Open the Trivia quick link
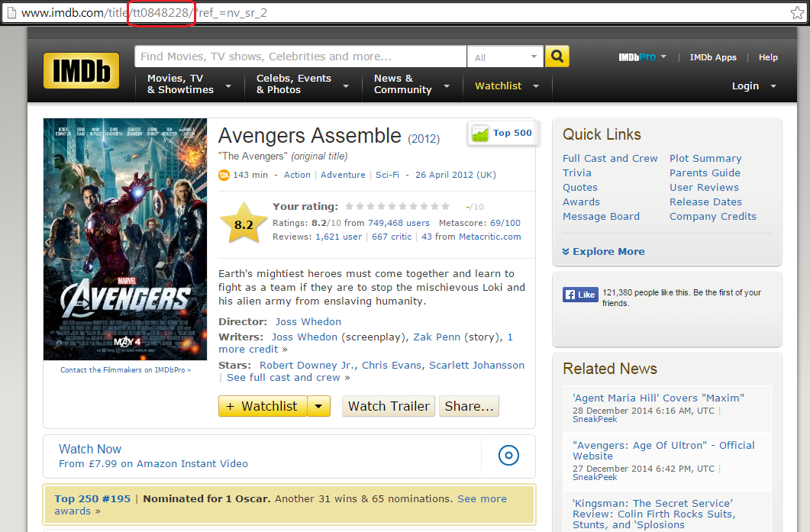Screen dimensions: 810x532 pos(577,173)
